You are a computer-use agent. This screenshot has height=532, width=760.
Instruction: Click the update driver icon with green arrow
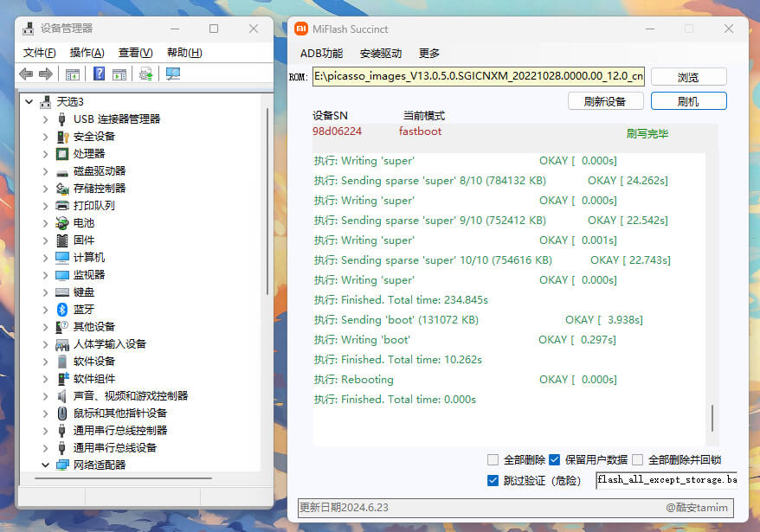(145, 74)
